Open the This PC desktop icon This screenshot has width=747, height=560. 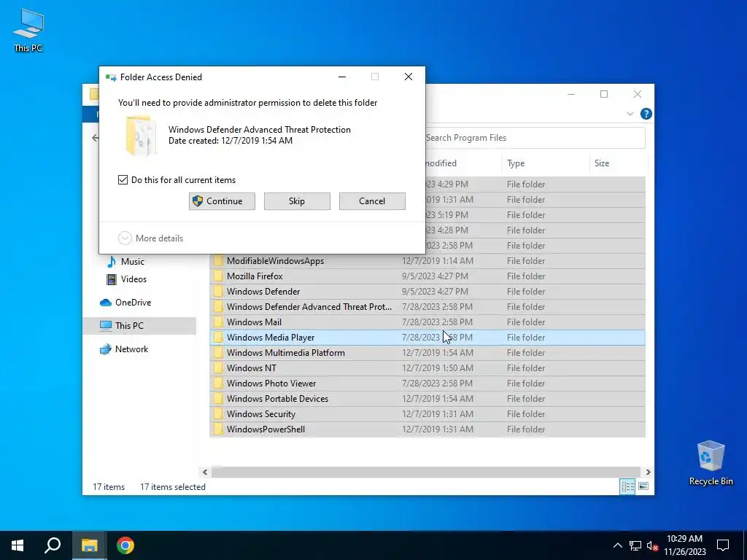(x=28, y=31)
